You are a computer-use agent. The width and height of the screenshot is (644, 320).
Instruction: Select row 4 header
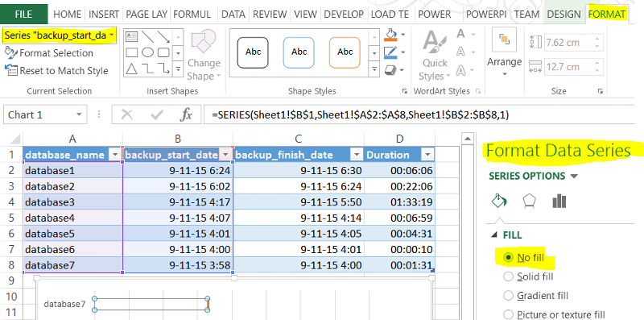pyautogui.click(x=11, y=202)
